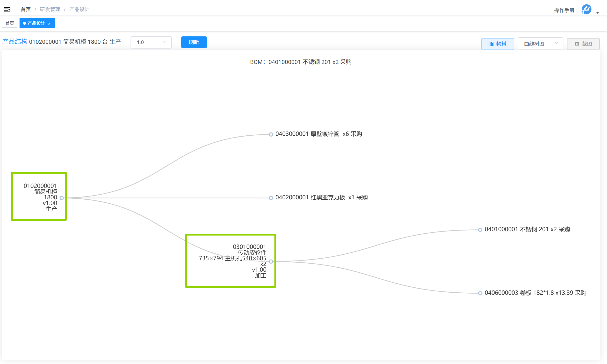
Task: Click the user avatar logo icon
Action: pos(586,10)
